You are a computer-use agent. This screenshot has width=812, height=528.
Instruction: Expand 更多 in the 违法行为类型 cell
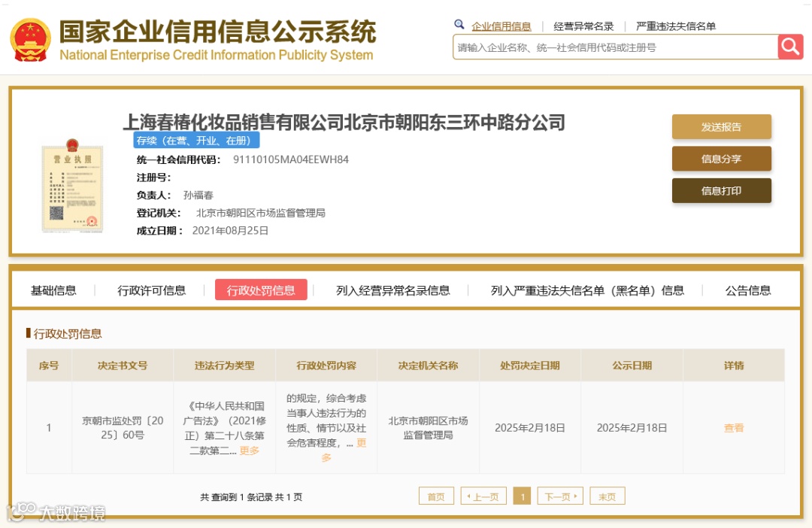249,451
